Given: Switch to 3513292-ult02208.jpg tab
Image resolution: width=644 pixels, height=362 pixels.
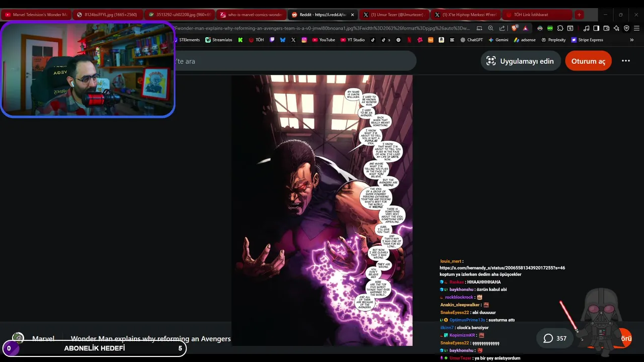Looking at the screenshot, I should (179, 15).
